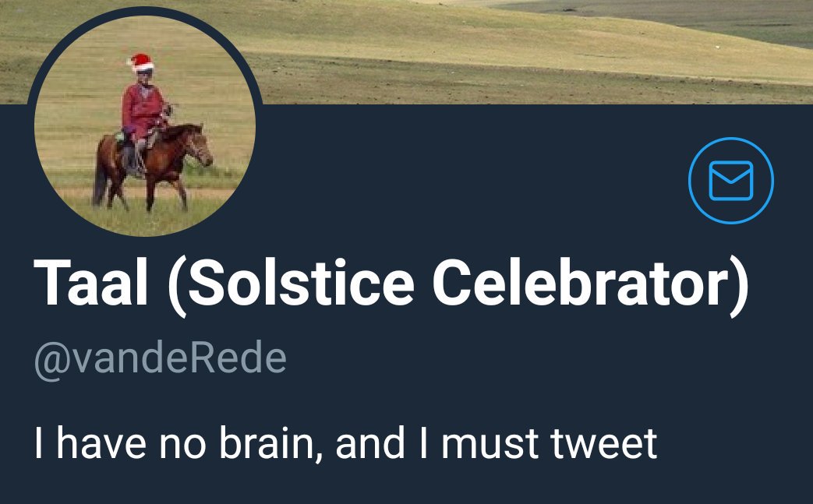Screen dimensions: 813x504
Task: Select the @vandeRede handle
Action: (x=161, y=358)
